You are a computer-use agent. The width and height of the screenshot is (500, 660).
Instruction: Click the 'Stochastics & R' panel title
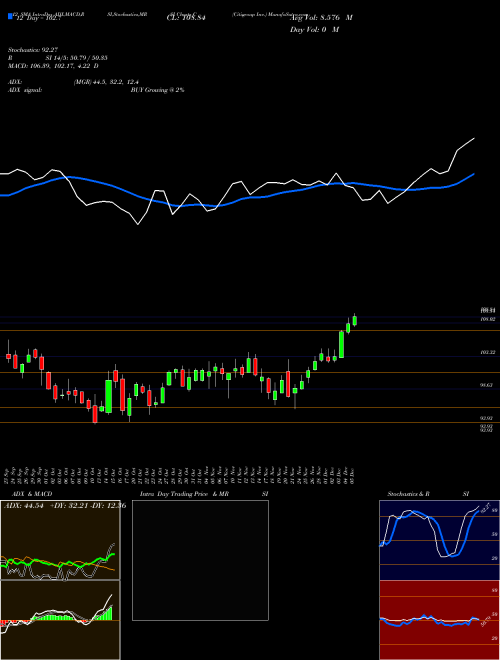pos(409,494)
